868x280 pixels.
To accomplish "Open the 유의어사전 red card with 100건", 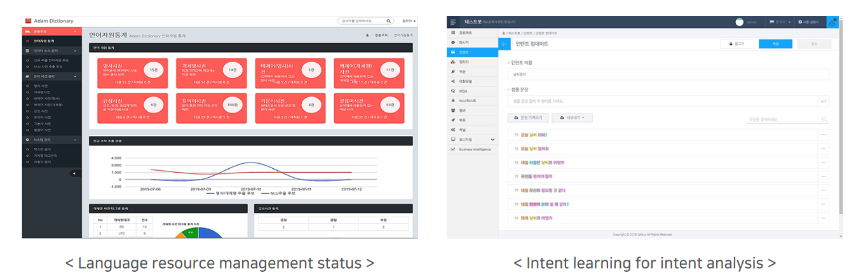I will click(x=211, y=108).
